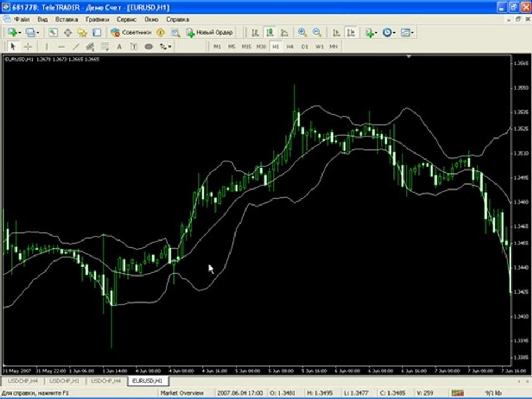Viewport: 532px width, 399px height.
Task: Select the text 'A' tool
Action: 120,47
